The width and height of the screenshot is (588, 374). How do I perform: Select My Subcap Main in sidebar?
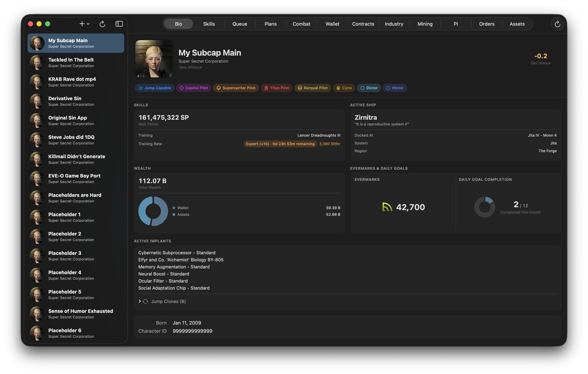point(76,43)
